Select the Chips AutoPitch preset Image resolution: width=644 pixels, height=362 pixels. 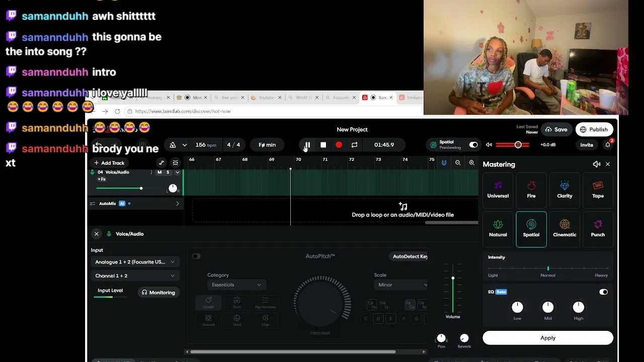(265, 320)
